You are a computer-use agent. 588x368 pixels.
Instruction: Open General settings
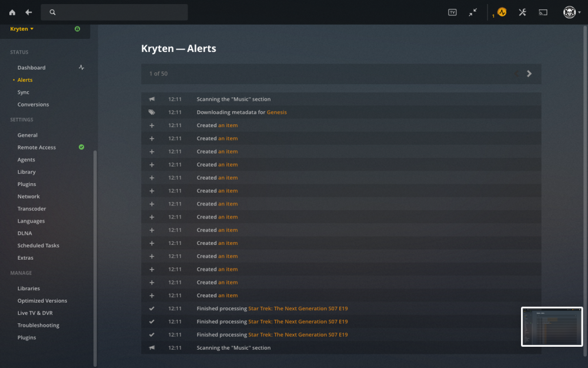(28, 135)
